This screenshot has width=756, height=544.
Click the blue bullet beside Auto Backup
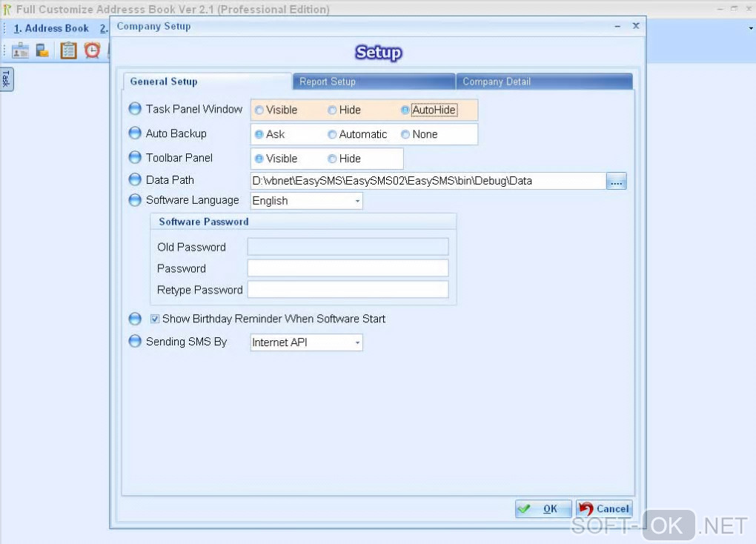coord(135,133)
